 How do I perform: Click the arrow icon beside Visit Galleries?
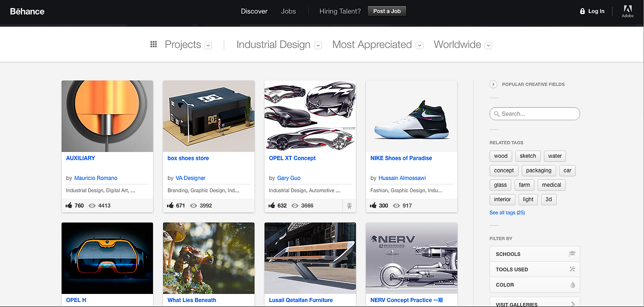(x=573, y=304)
